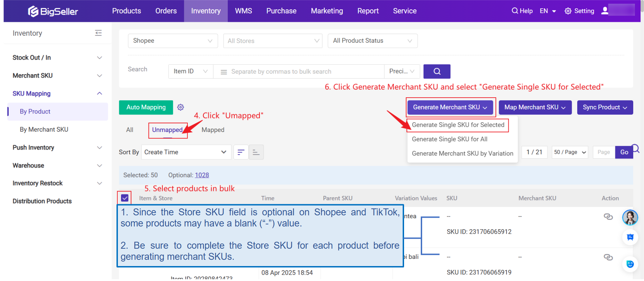The height and width of the screenshot is (281, 644).
Task: Click the purple search magnifier button
Action: click(437, 72)
